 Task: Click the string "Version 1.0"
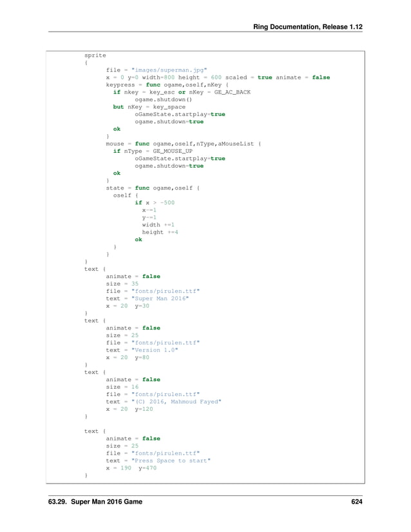coord(155,350)
